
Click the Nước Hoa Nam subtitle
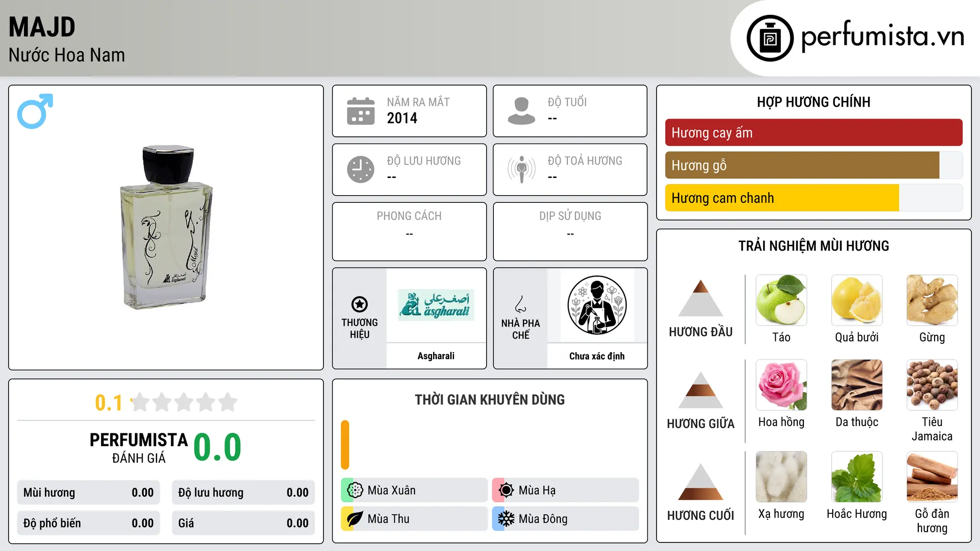pos(67,55)
